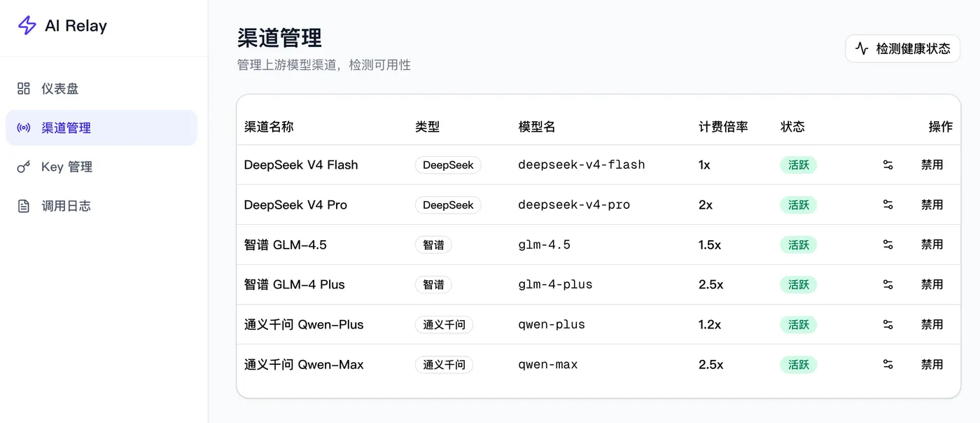Click the key icon beside Key 管理
980x423 pixels.
pos(24,167)
